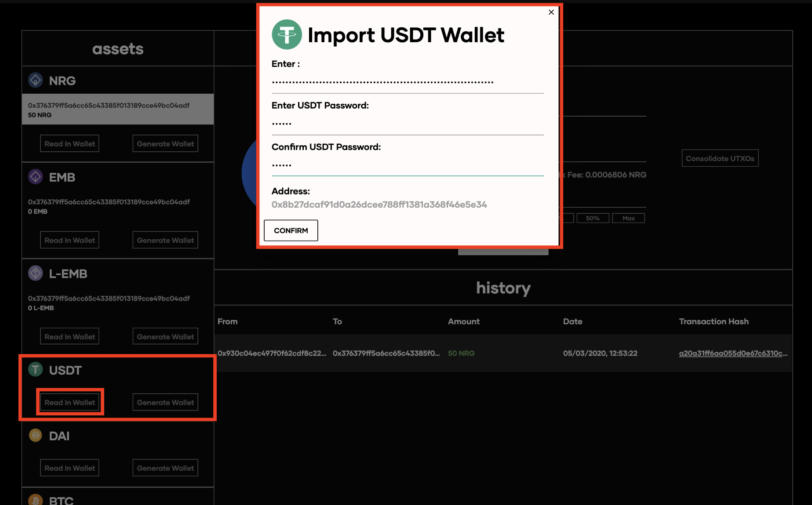Open the transaction hash link a20a31ff6aa055d0e67c6310c
Image resolution: width=812 pixels, height=505 pixels.
(x=733, y=353)
